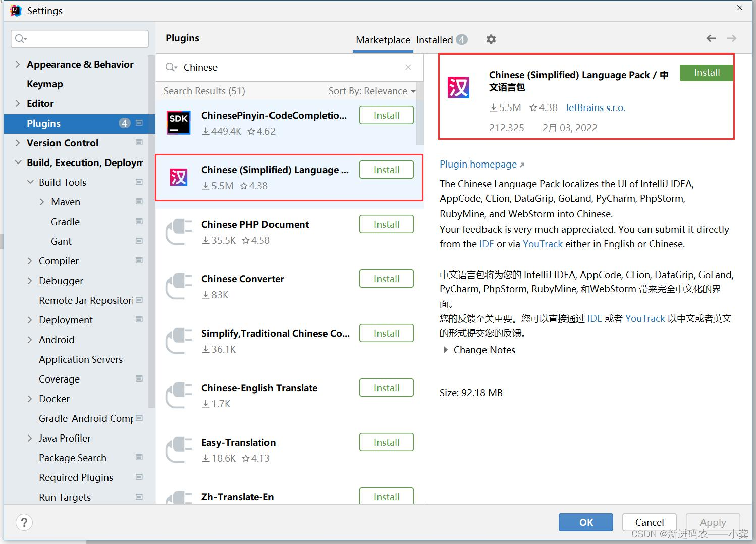Go back with the left arrow
The width and height of the screenshot is (756, 544).
pyautogui.click(x=711, y=38)
